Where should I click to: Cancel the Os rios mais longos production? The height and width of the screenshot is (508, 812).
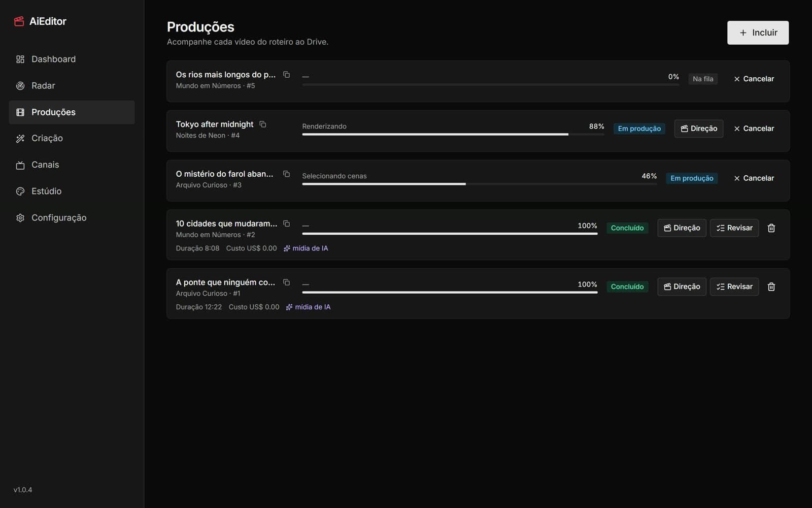(754, 79)
